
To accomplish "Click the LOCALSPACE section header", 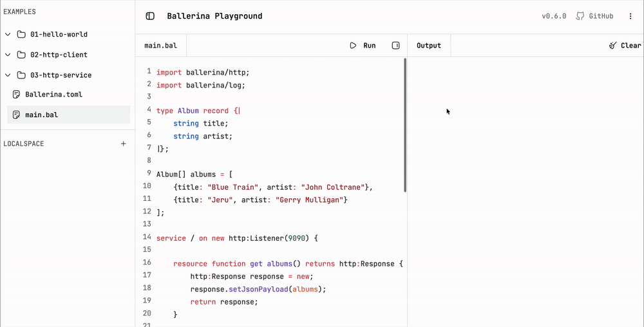I will (23, 144).
